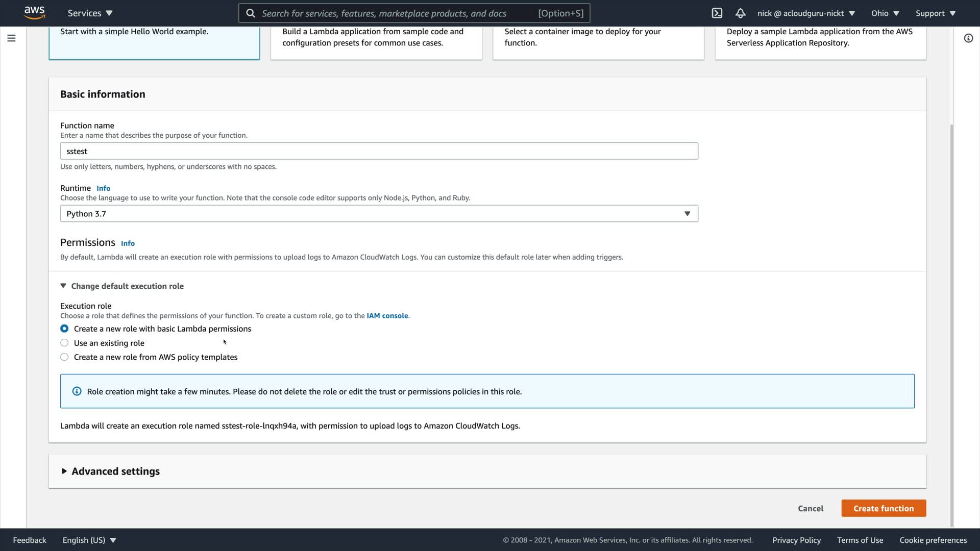
Task: Select Create a new role with basic Lambda permissions
Action: (x=64, y=329)
